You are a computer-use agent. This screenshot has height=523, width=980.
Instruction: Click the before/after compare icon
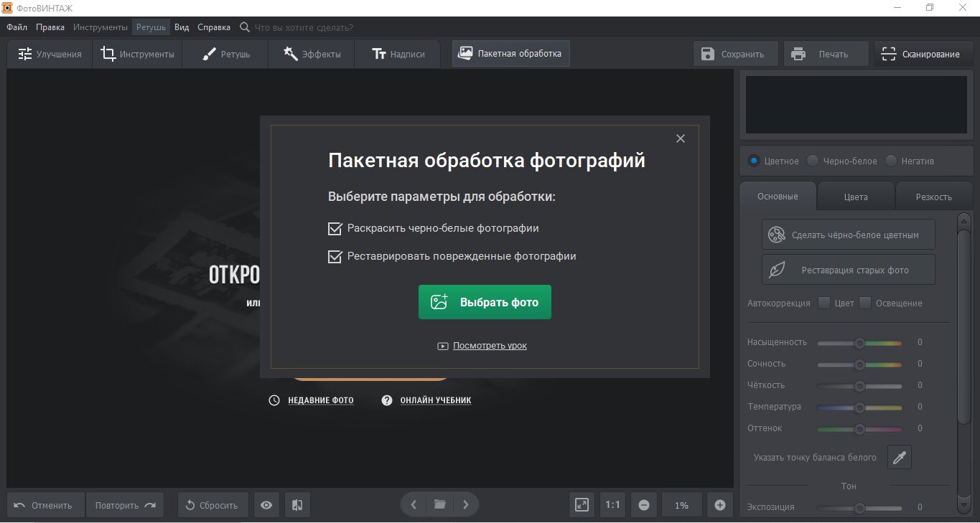pyautogui.click(x=297, y=505)
